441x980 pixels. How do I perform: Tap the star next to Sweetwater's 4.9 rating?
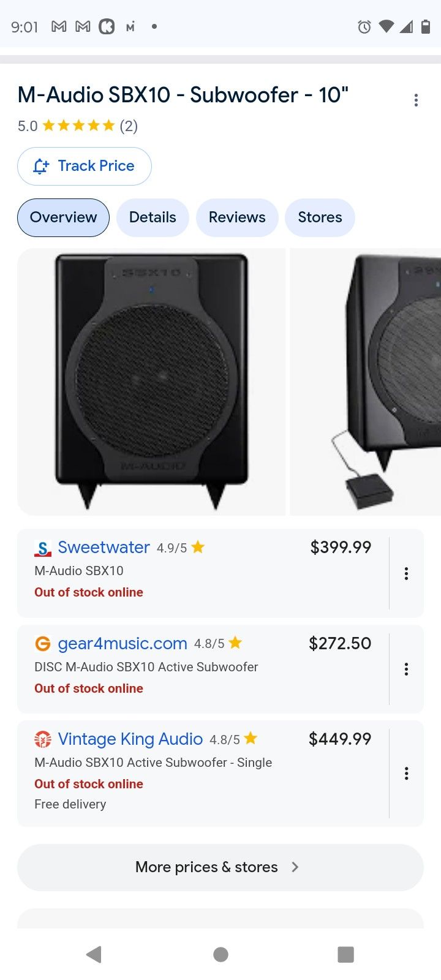pyautogui.click(x=197, y=548)
